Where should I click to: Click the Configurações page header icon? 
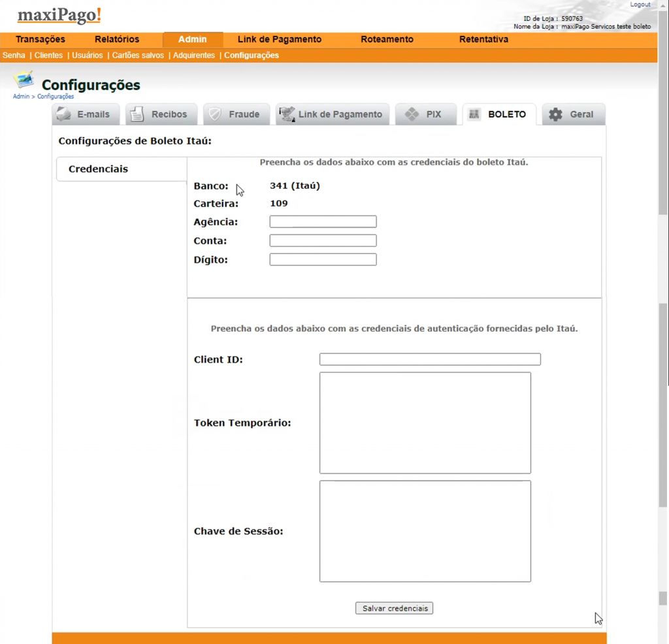coord(24,79)
